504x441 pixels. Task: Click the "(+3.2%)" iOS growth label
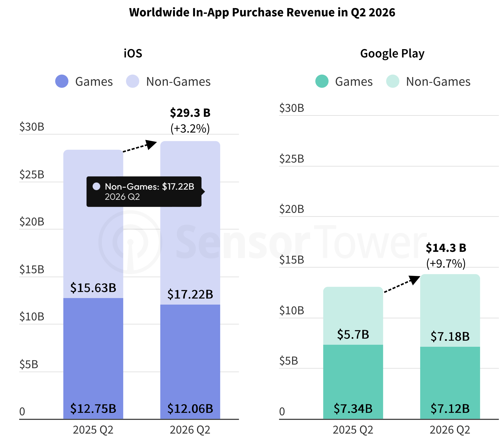tap(190, 129)
